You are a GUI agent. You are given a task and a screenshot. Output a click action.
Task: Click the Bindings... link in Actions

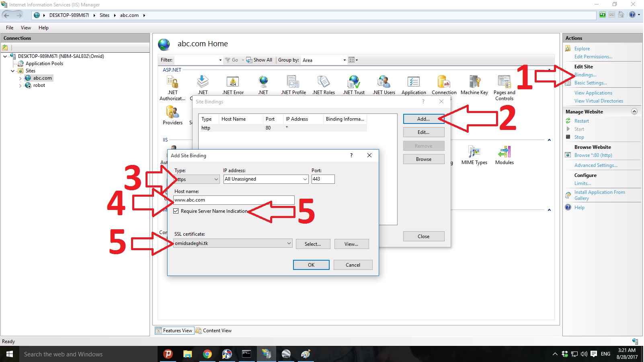click(x=585, y=75)
